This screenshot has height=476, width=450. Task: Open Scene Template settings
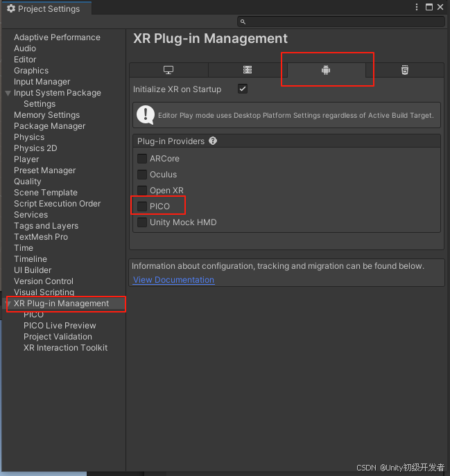(46, 193)
